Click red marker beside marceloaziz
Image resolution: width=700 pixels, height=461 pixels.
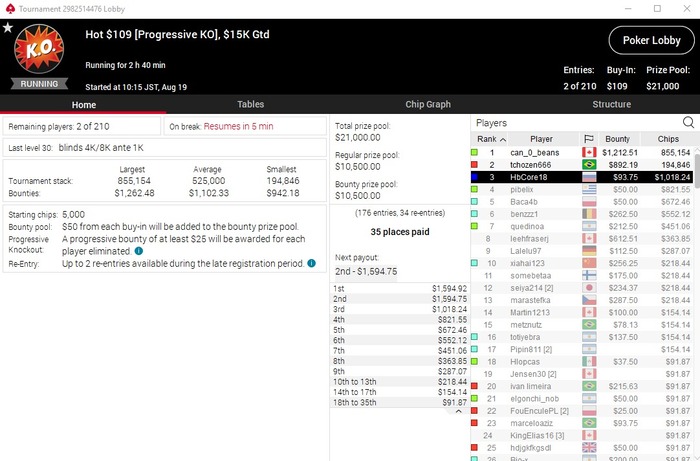474,423
